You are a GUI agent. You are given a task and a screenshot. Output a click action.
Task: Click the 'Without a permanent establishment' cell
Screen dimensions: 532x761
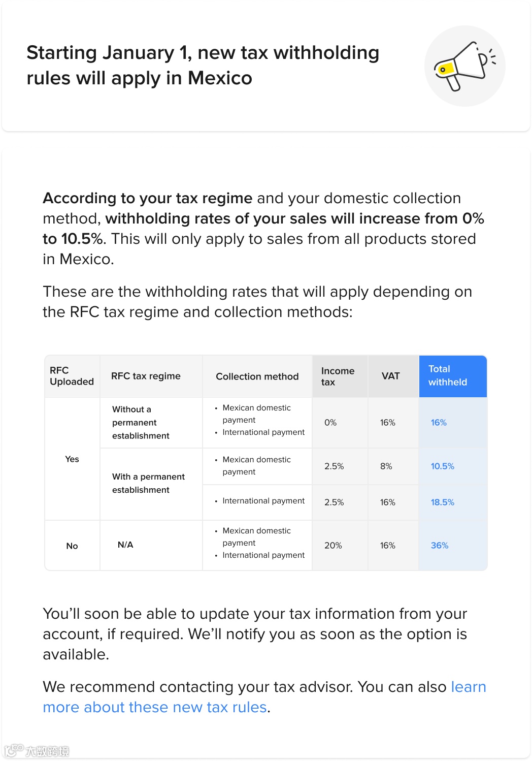141,423
